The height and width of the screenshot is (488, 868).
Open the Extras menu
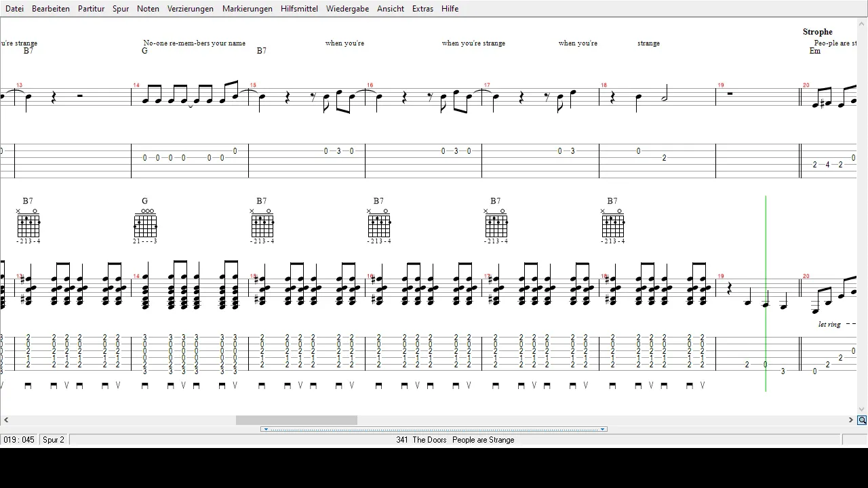tap(422, 9)
